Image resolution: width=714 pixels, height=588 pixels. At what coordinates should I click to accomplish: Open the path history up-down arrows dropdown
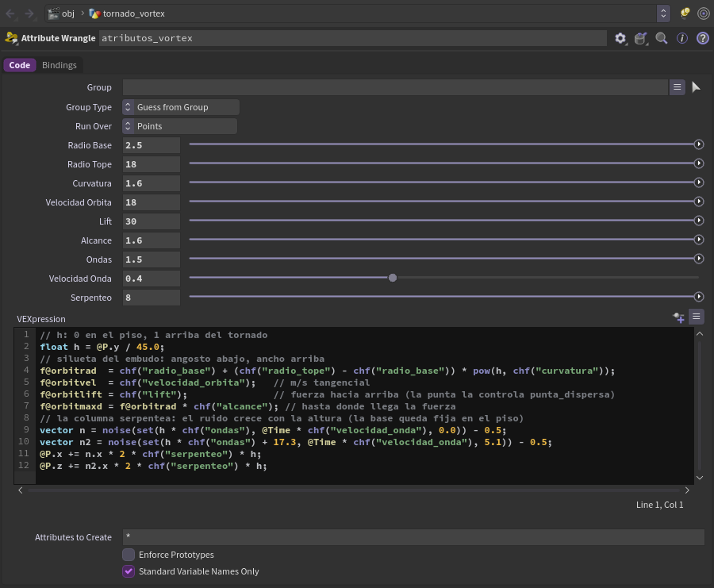(x=663, y=13)
